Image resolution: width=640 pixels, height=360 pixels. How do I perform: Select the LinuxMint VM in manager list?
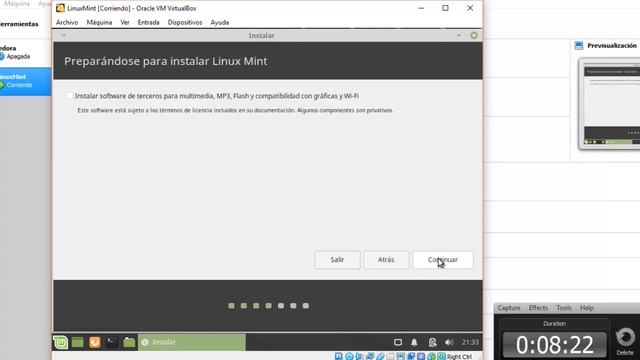(25, 81)
